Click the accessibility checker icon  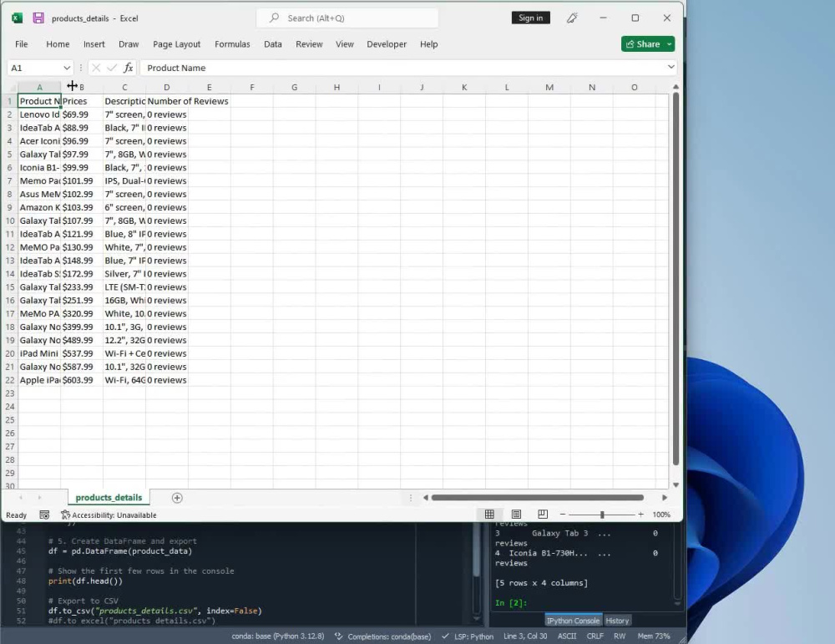click(65, 515)
